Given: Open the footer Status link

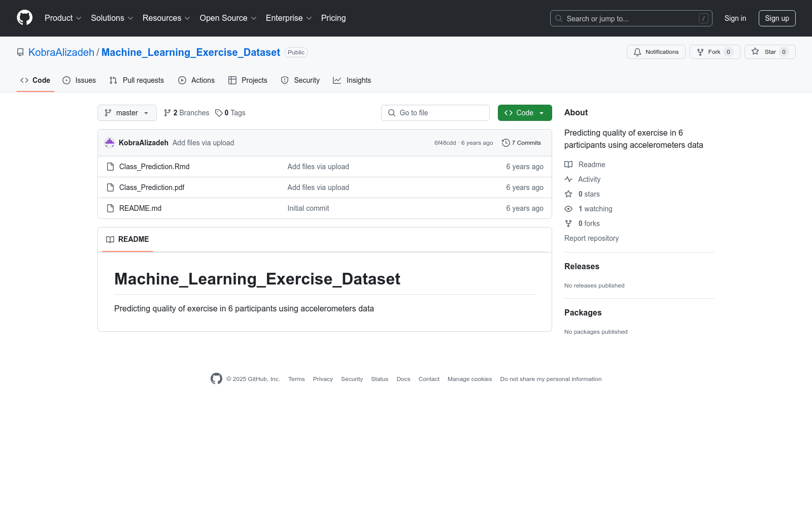Looking at the screenshot, I should click(x=380, y=379).
